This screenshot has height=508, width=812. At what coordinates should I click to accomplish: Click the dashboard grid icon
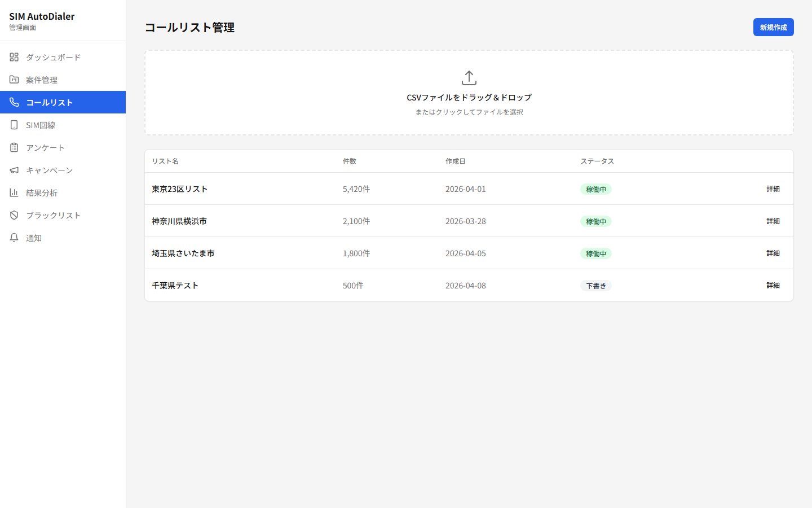coord(14,57)
